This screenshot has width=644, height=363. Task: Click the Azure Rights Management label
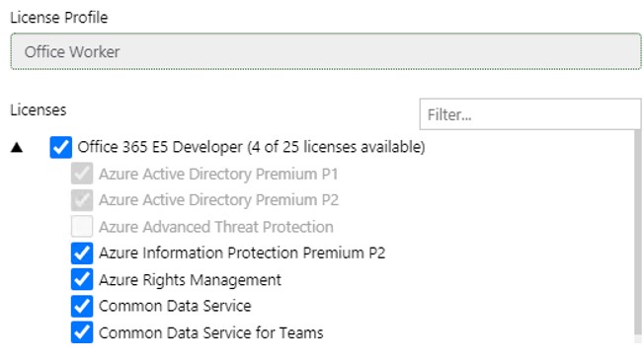[x=191, y=280]
